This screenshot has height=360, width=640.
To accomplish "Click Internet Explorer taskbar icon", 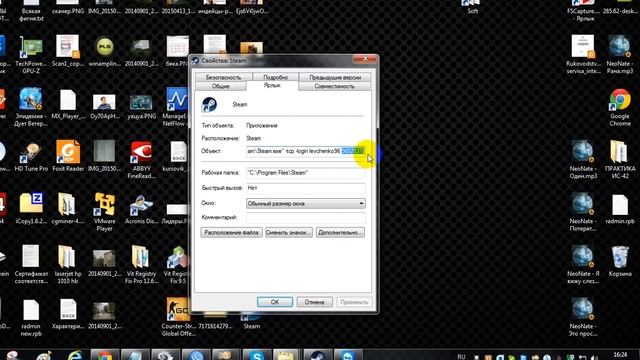I will (x=75, y=355).
